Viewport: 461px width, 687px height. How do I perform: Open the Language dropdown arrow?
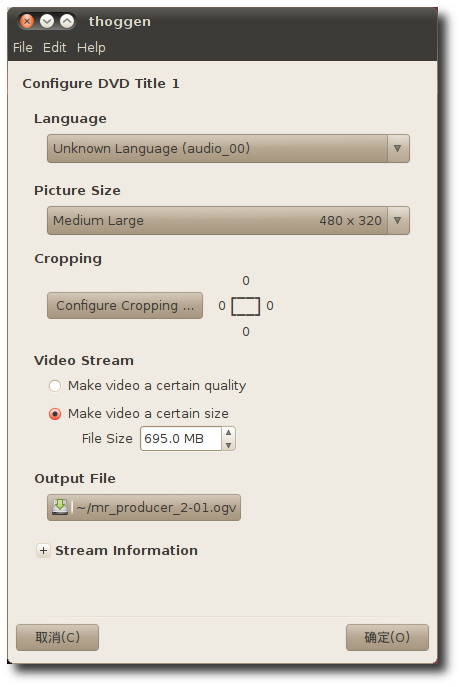(398, 149)
